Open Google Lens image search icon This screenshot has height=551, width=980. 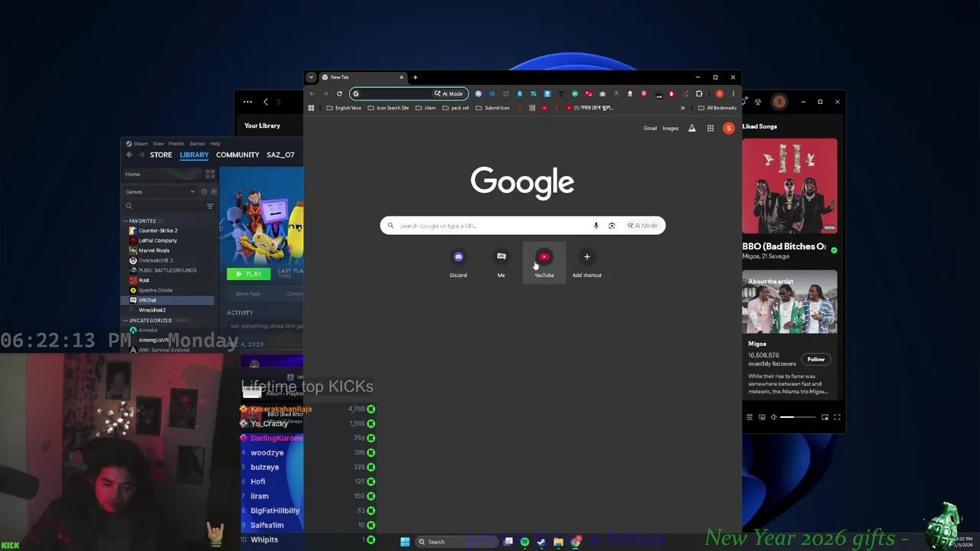(x=611, y=226)
